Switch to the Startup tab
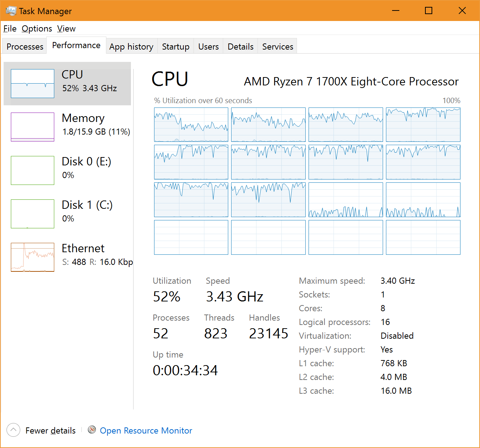 click(x=176, y=46)
